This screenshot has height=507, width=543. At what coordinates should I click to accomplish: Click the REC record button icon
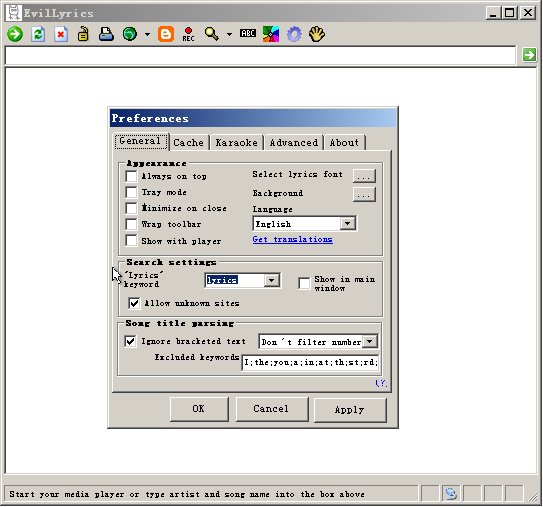pos(188,34)
